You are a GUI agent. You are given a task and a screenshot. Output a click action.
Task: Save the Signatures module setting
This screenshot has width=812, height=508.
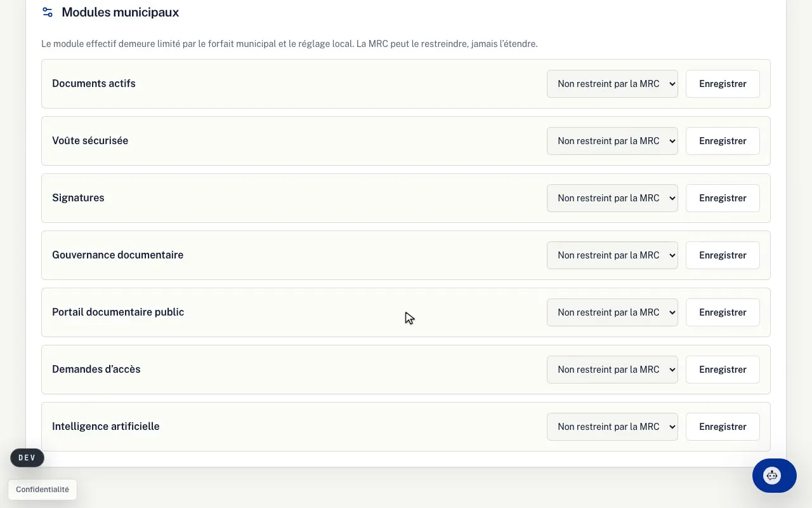pos(723,198)
